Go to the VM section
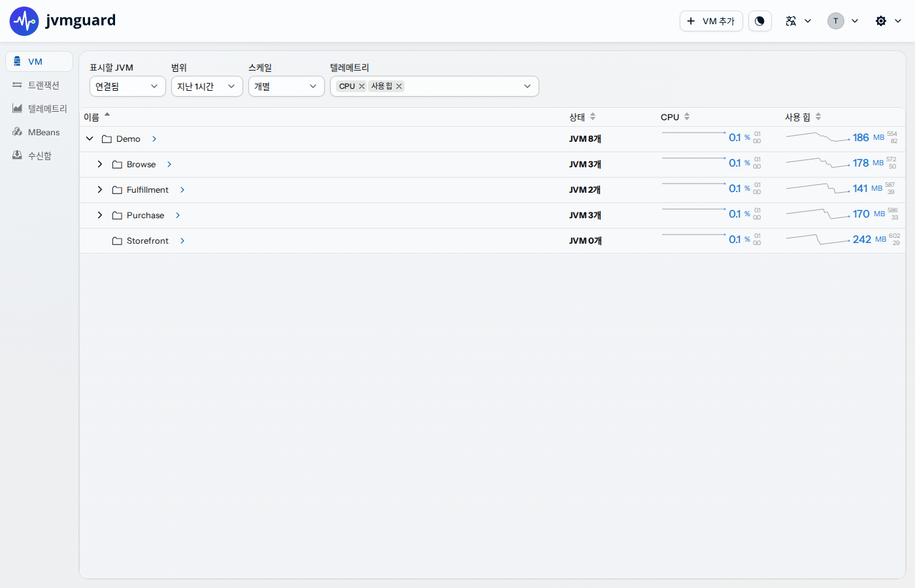The width and height of the screenshot is (915, 588). (x=39, y=61)
